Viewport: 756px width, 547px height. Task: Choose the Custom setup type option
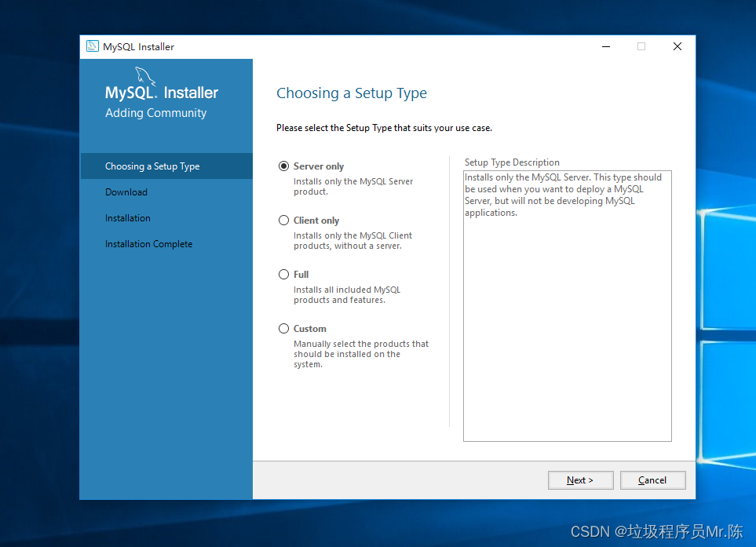pos(283,329)
